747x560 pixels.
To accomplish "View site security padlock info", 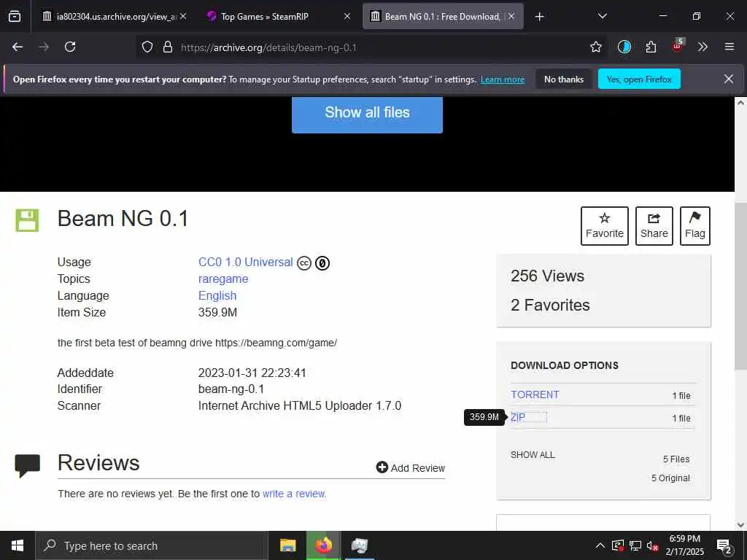I will (x=167, y=47).
